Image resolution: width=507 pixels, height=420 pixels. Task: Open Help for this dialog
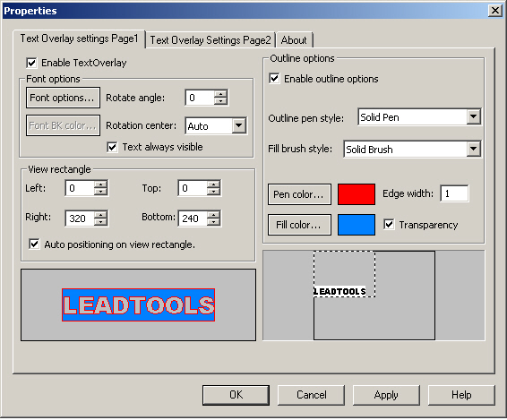click(x=461, y=395)
